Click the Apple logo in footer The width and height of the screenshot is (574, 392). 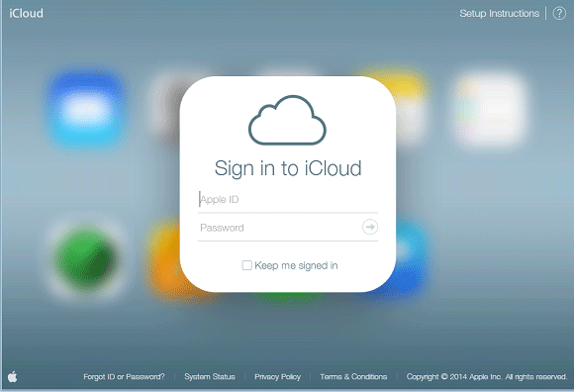(13, 376)
